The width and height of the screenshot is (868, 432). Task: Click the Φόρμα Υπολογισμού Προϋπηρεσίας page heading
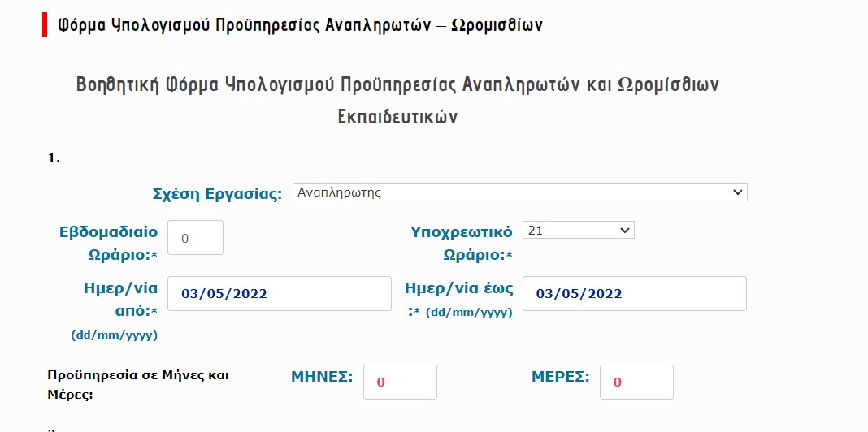[301, 25]
